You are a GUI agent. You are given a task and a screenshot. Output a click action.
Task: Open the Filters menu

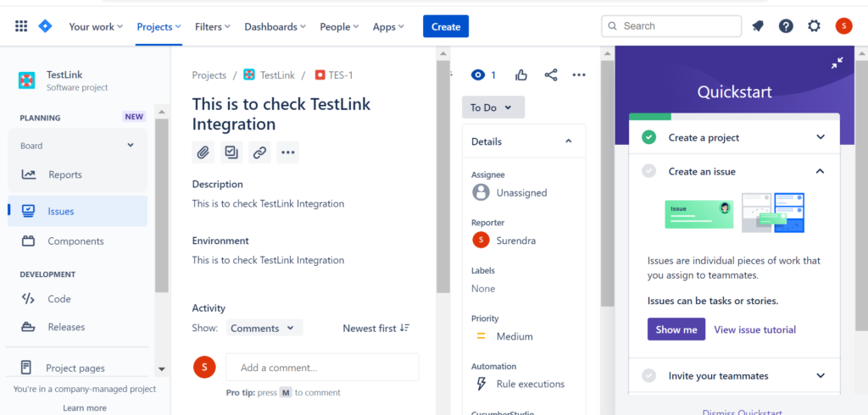(213, 26)
